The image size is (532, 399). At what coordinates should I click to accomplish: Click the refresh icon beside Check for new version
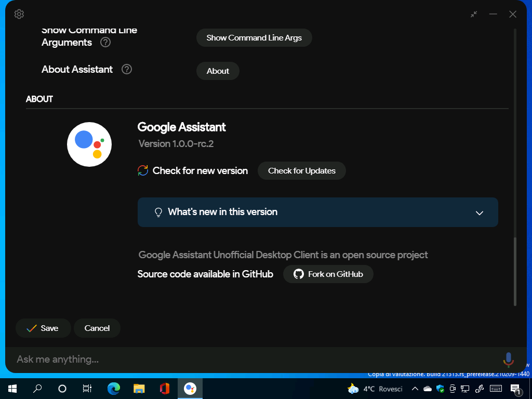pos(143,170)
